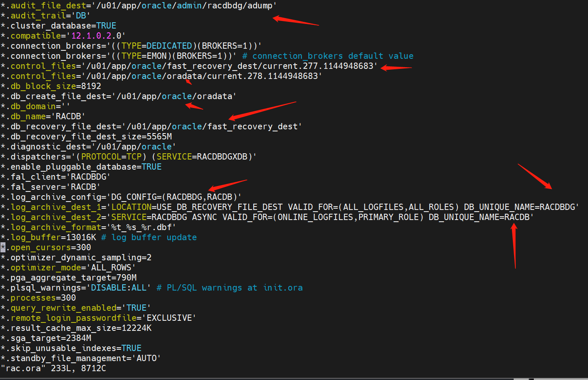Place cursor on compatible='12.1.0.2.0' line

63,36
